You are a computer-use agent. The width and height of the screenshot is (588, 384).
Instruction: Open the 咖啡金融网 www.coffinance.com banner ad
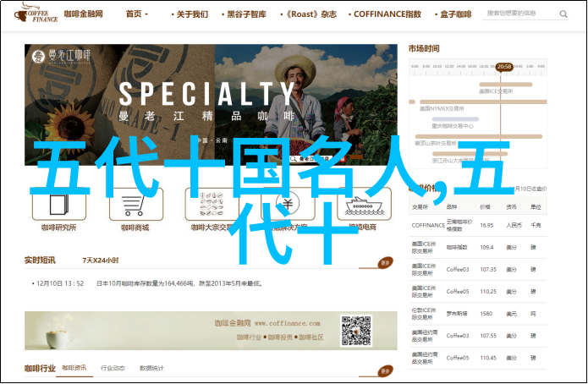[x=211, y=331]
